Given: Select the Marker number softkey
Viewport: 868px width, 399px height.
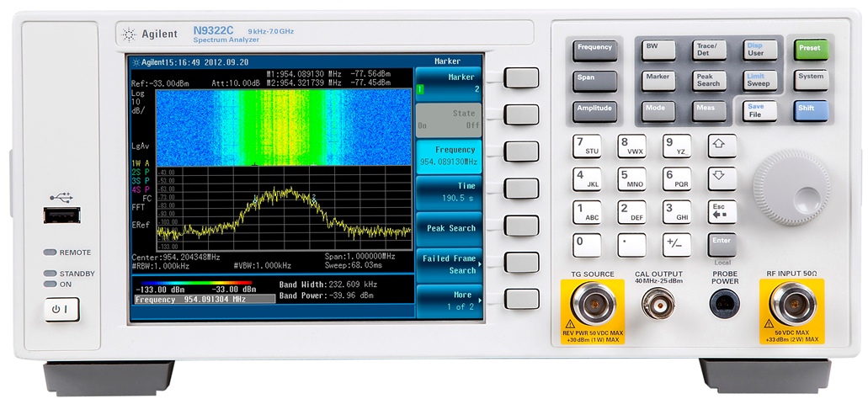Looking at the screenshot, I should (x=449, y=82).
